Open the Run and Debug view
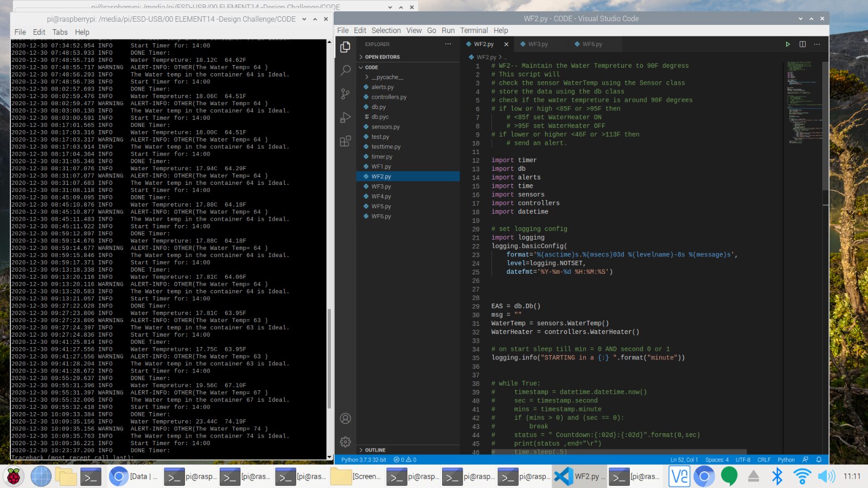 (x=345, y=118)
